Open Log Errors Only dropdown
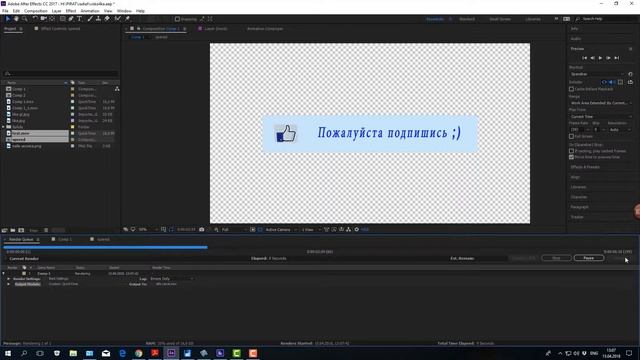The image size is (640, 360). (172, 279)
